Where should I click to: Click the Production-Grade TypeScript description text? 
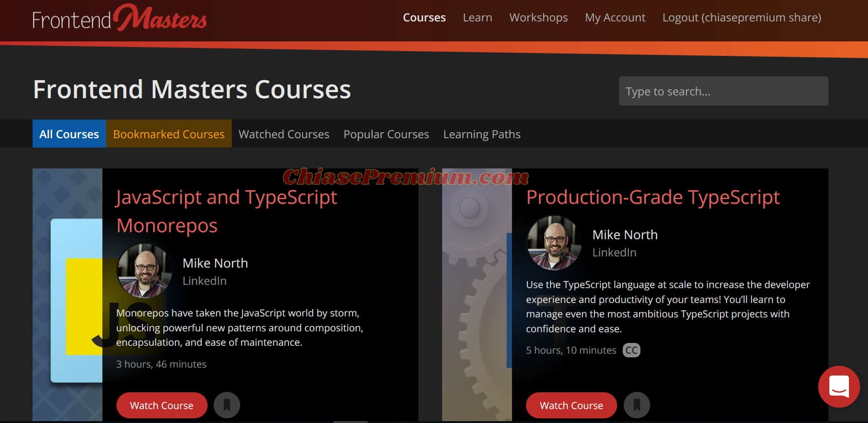tap(668, 306)
